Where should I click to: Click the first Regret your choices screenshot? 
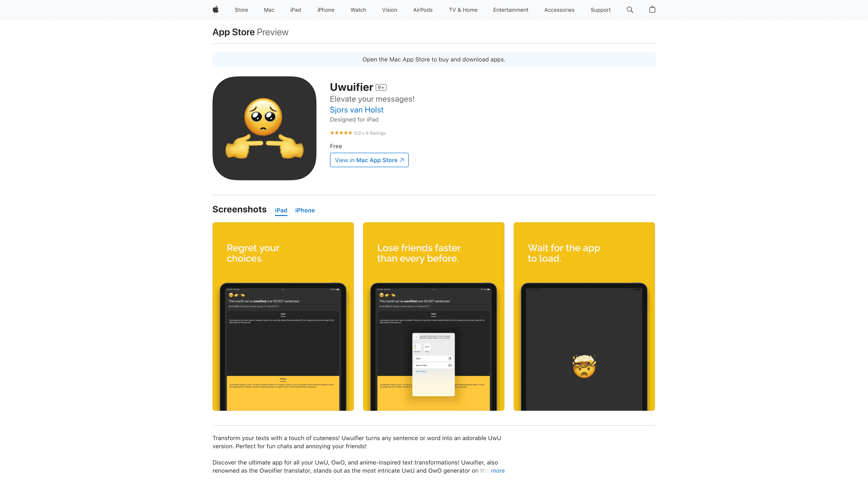[283, 316]
